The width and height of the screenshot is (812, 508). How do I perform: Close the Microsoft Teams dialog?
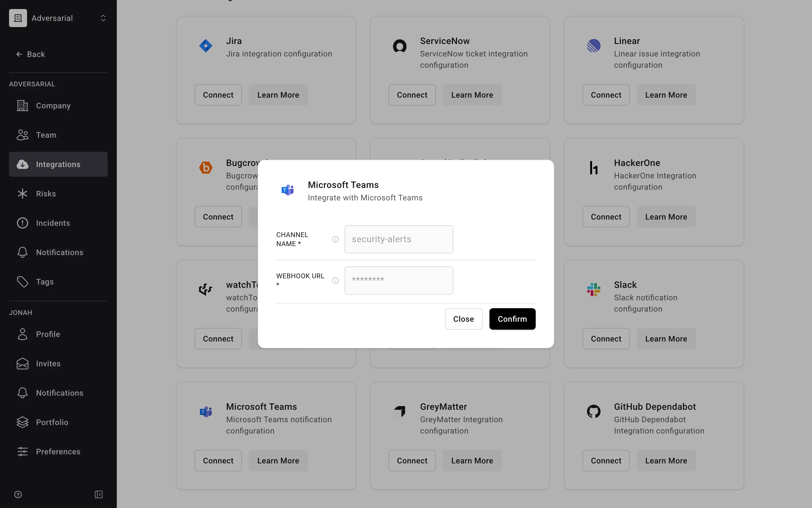pyautogui.click(x=464, y=319)
